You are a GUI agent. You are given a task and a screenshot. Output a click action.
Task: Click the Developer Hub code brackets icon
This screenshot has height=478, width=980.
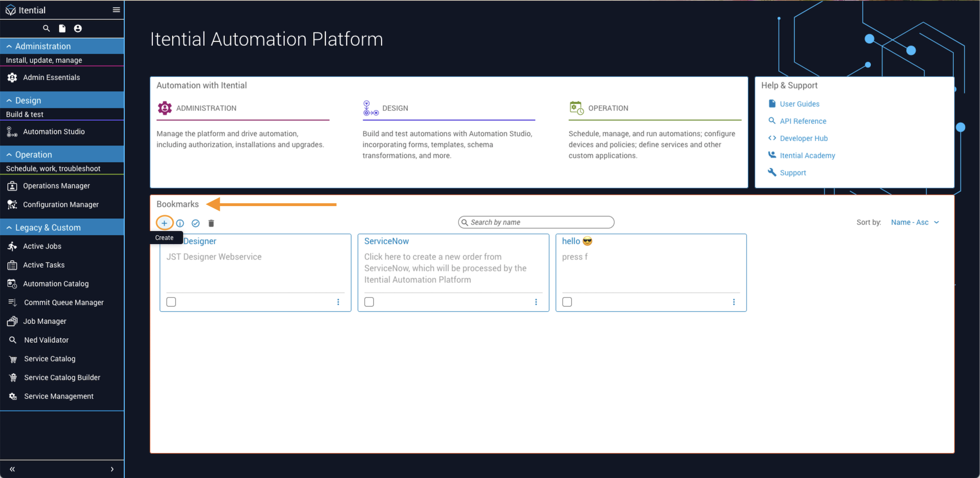pos(772,138)
